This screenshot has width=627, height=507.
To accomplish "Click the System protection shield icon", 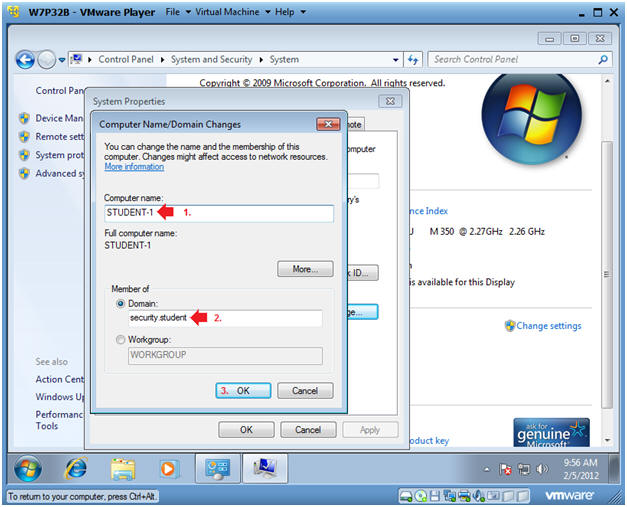I will [x=24, y=155].
